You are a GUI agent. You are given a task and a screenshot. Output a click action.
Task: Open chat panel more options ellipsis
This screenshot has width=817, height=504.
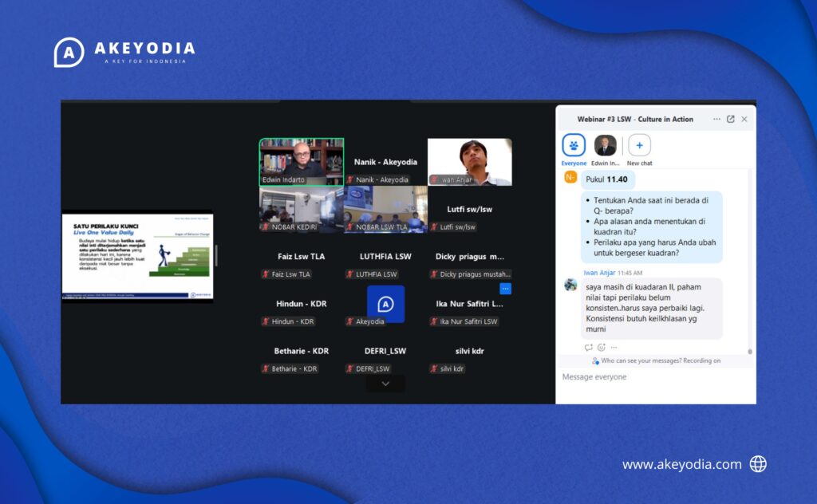[x=716, y=120]
